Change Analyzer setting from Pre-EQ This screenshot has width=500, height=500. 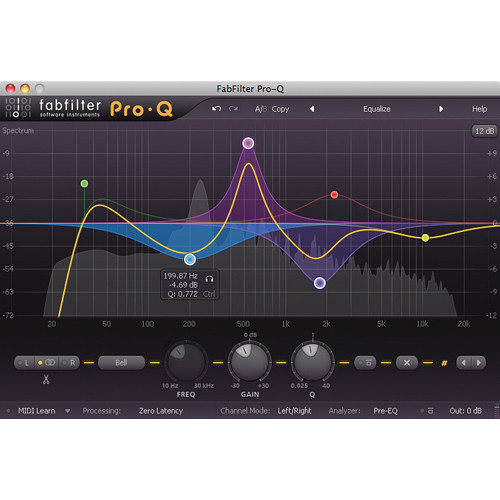[385, 411]
